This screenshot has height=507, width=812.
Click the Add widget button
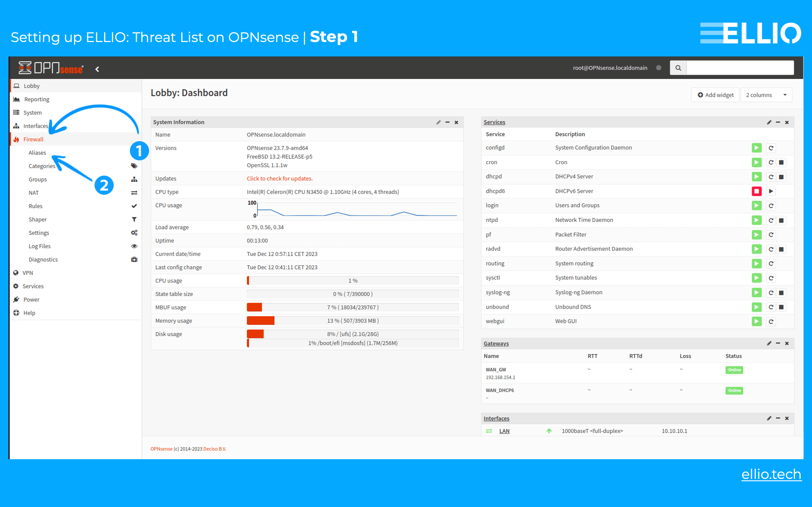[x=715, y=94]
